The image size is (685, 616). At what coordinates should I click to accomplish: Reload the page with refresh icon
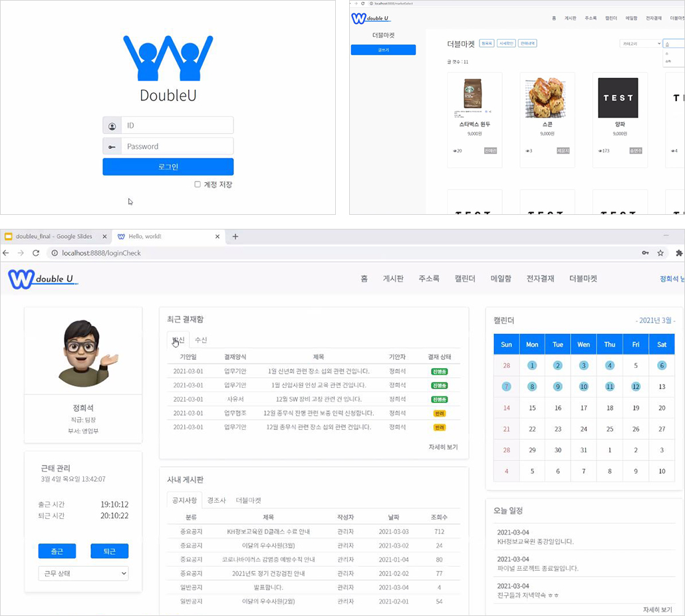(36, 253)
